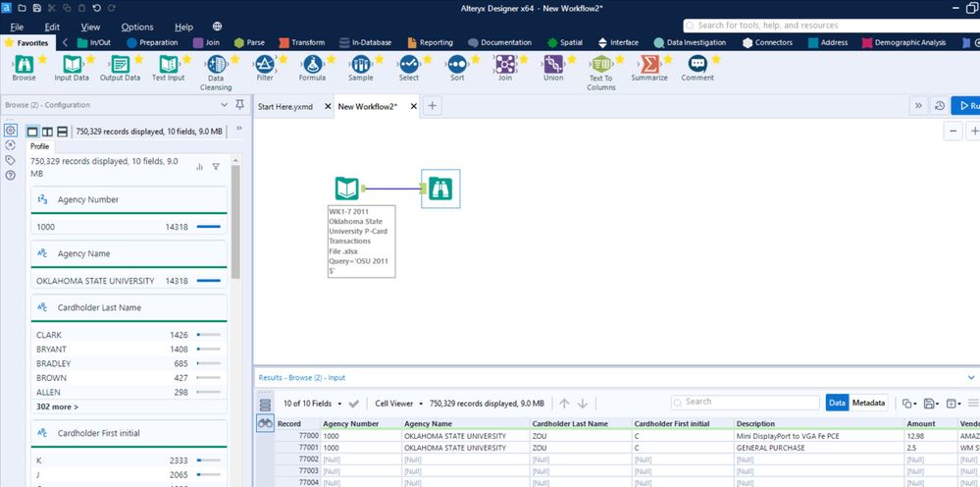Pick the Union tool icon

pyautogui.click(x=553, y=64)
